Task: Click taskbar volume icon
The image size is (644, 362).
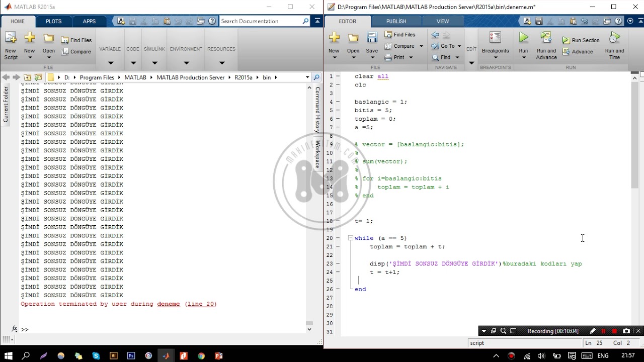Action: [x=541, y=356]
